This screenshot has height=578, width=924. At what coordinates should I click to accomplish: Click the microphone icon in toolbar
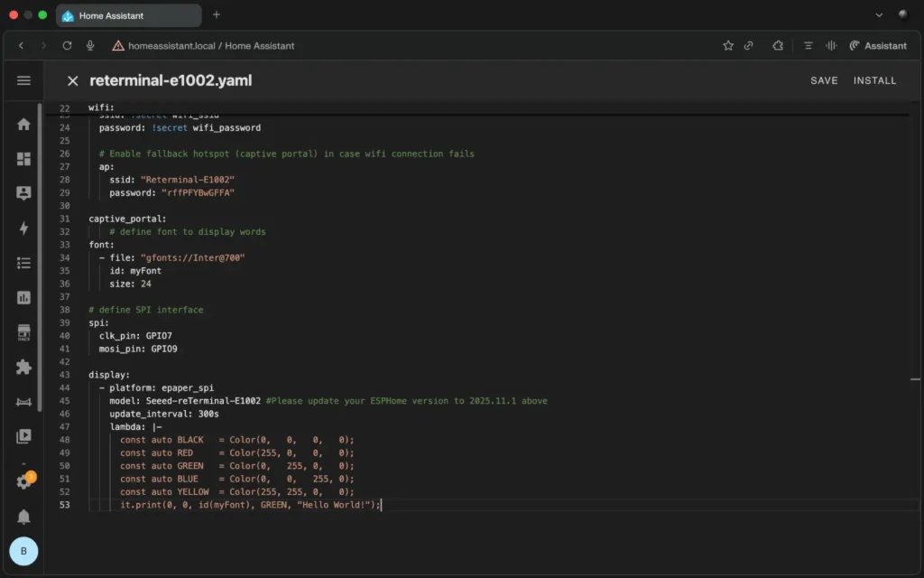90,45
